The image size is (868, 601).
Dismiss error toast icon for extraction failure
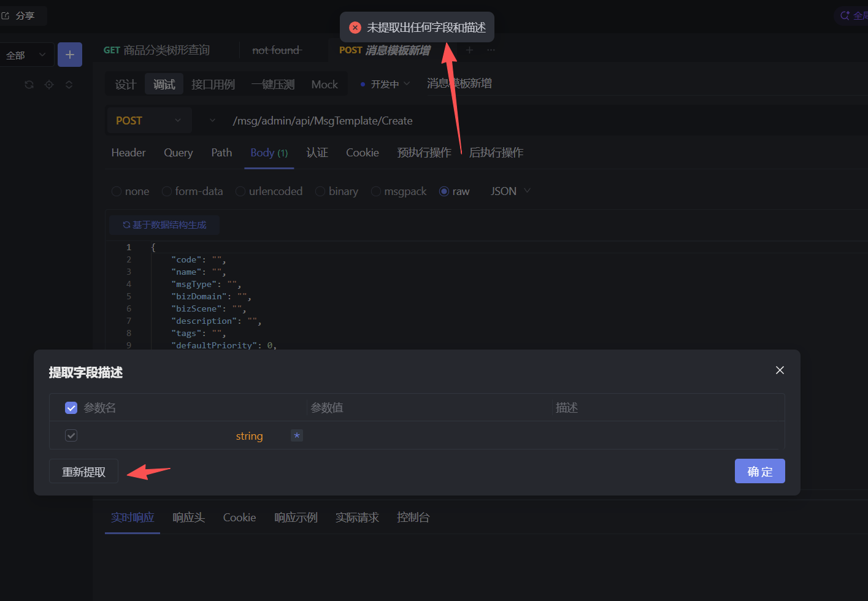click(355, 28)
